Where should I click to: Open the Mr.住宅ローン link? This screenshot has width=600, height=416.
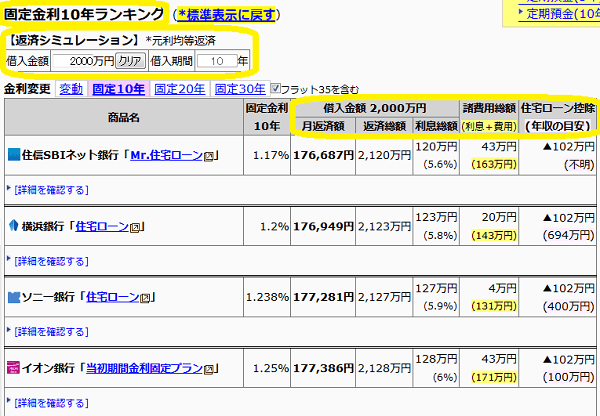point(166,155)
